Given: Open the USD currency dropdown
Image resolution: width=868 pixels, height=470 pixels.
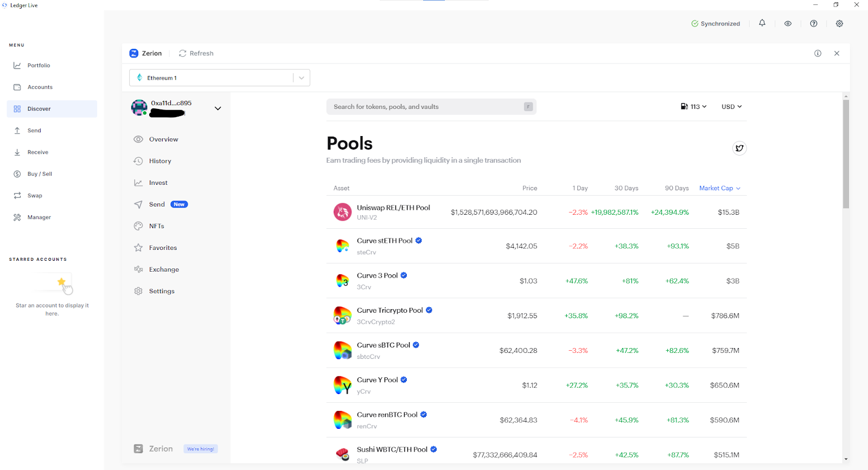Looking at the screenshot, I should [x=731, y=107].
